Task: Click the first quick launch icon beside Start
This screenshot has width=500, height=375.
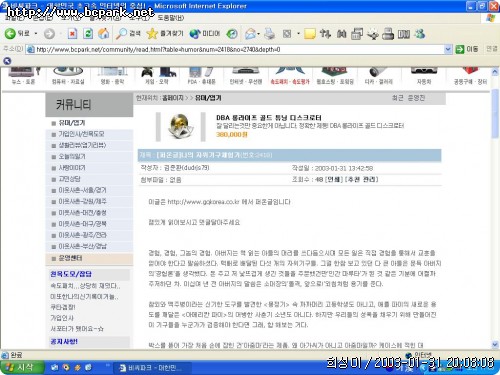Action: coord(55,367)
